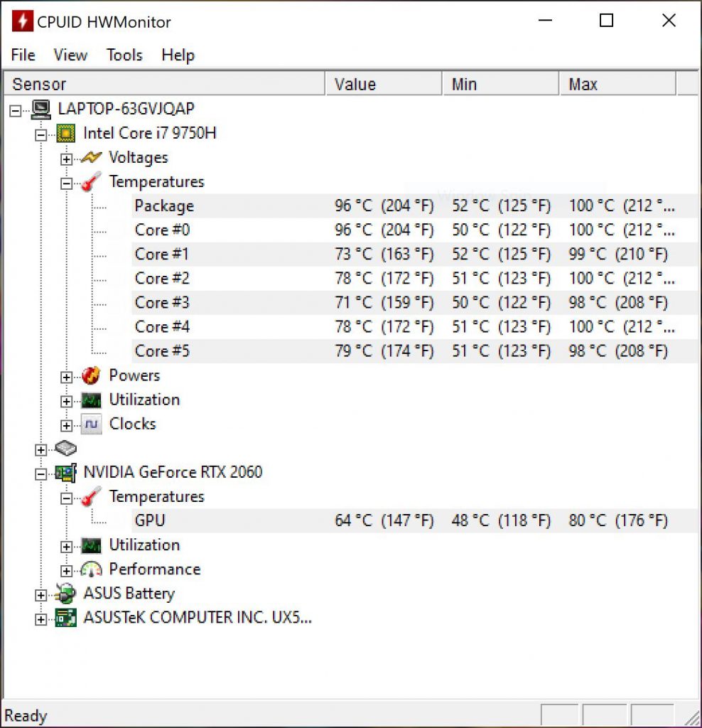This screenshot has height=728, width=702.
Task: Expand the CPU Utilization node
Action: click(66, 402)
